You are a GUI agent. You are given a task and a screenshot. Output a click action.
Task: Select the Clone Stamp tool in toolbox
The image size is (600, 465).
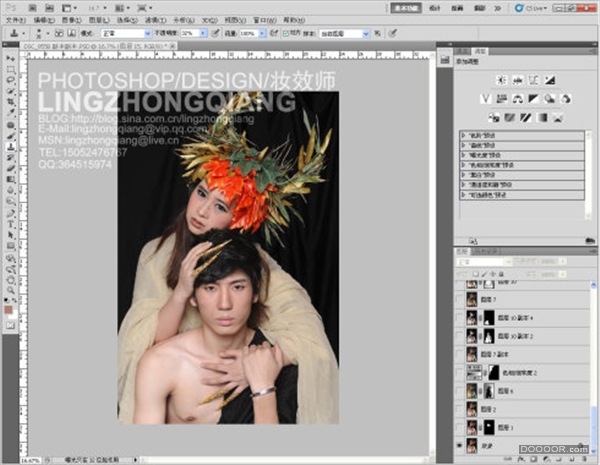[10, 147]
